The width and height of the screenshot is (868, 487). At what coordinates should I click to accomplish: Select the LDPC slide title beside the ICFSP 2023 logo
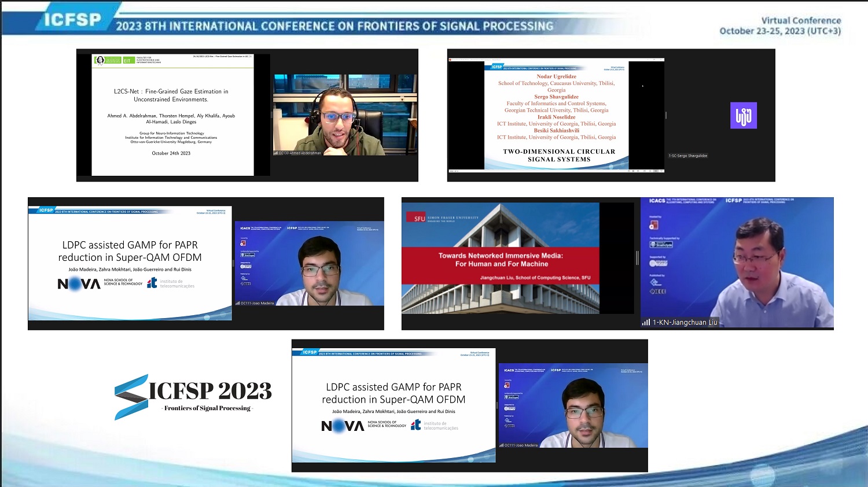coord(394,393)
